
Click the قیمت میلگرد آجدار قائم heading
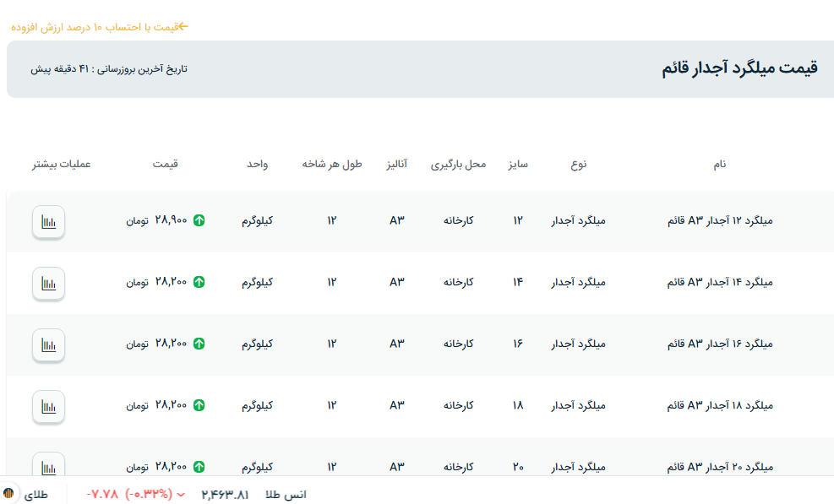coord(739,69)
